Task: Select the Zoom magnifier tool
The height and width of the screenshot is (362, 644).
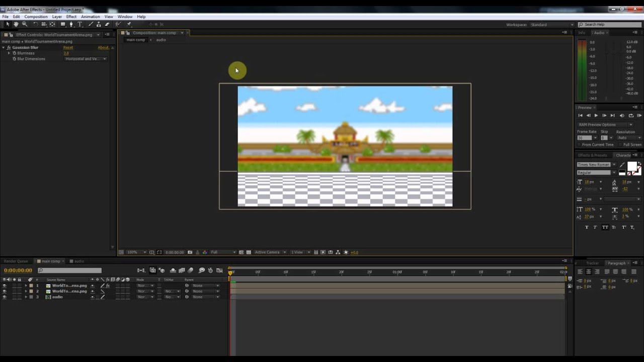Action: point(25,24)
